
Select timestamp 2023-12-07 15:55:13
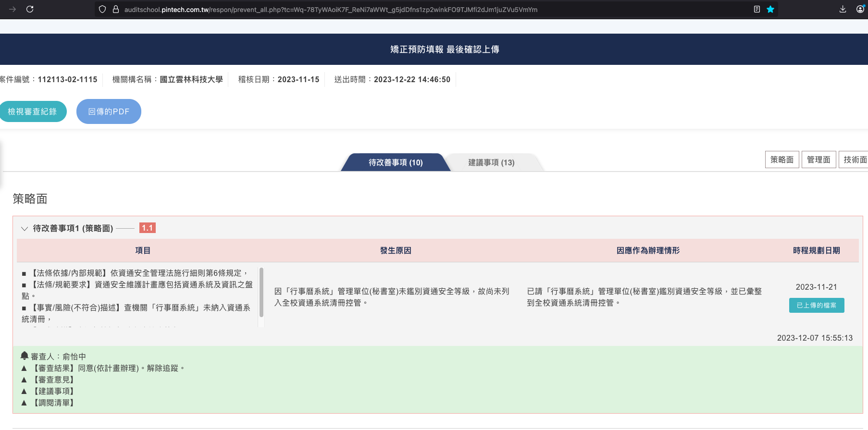815,338
